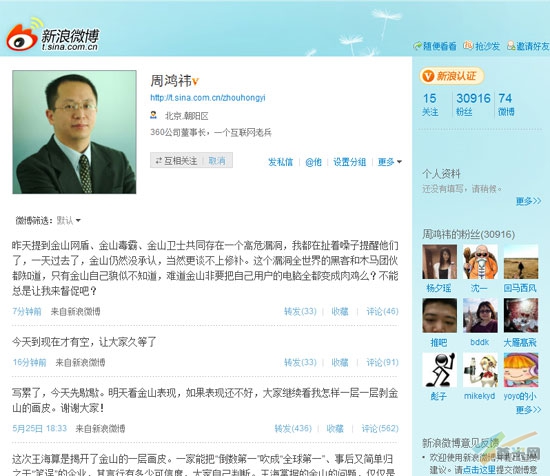The width and height of the screenshot is (550, 476).
Task: Expand the 更多 dropdown under profile
Action: pos(389,162)
